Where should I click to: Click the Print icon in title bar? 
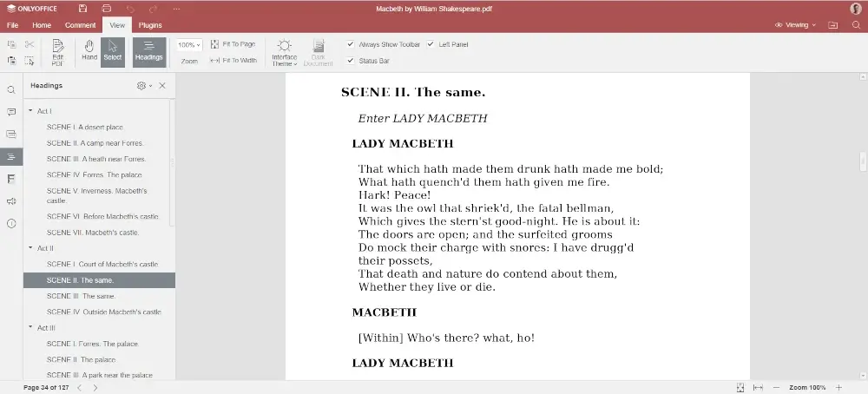[106, 8]
